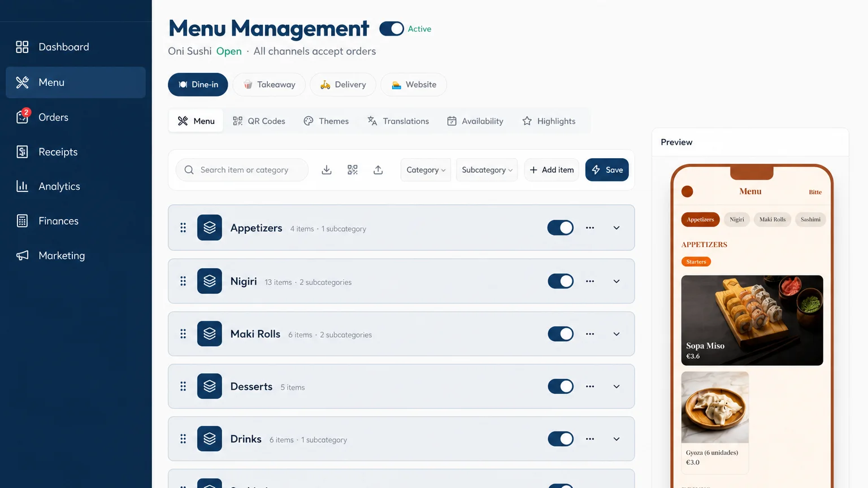The image size is (868, 488).
Task: Click the Desserts category layers icon
Action: 210,386
